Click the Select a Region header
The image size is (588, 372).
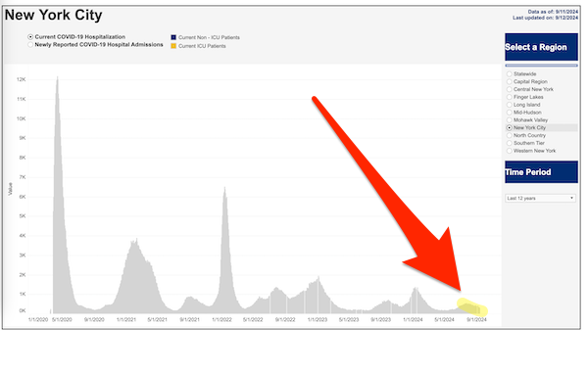[x=541, y=47]
